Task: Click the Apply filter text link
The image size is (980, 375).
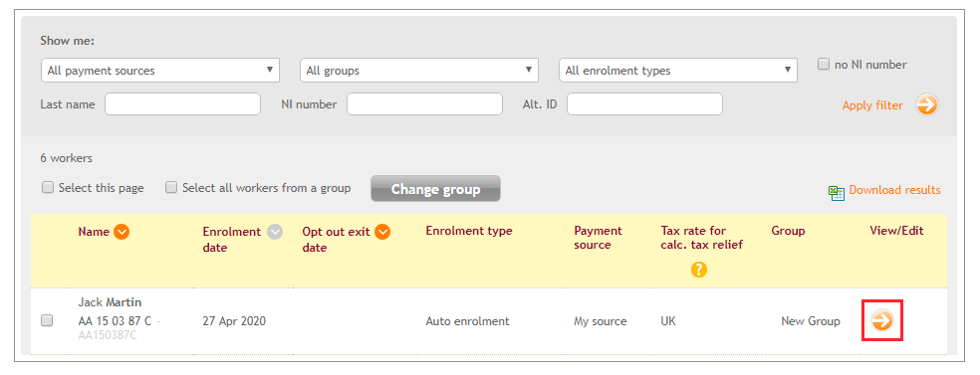Action: point(872,105)
